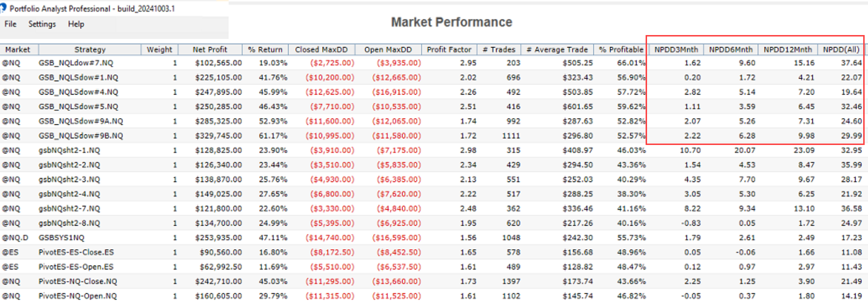Image resolution: width=868 pixels, height=301 pixels.
Task: Click the % Return column header
Action: 265,49
